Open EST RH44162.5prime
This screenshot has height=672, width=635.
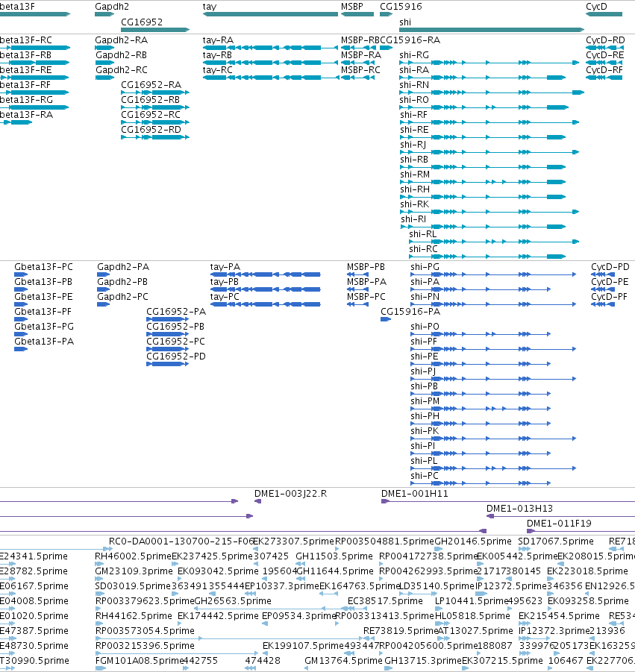pyautogui.click(x=134, y=616)
